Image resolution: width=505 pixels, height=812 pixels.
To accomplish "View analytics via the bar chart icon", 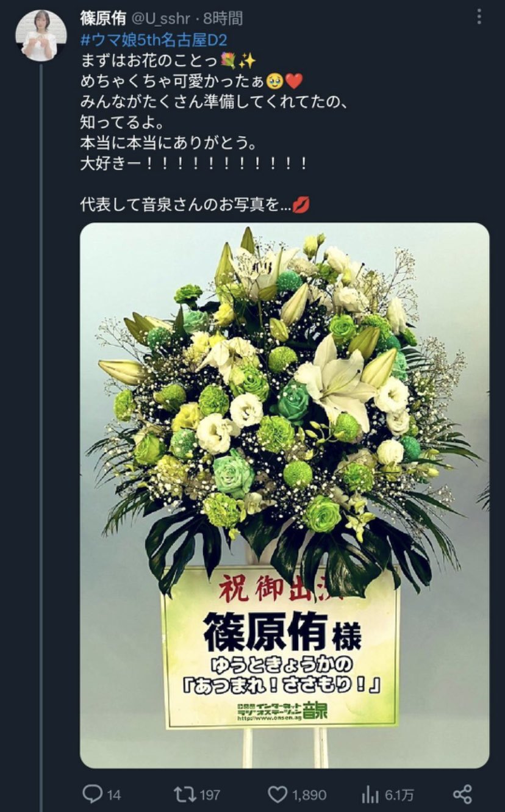I will [370, 794].
